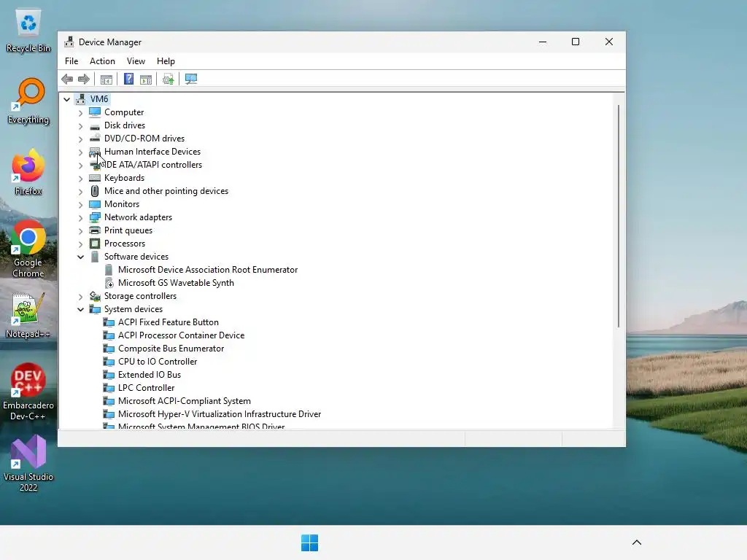Open the Action menu
The image size is (747, 560).
point(102,61)
